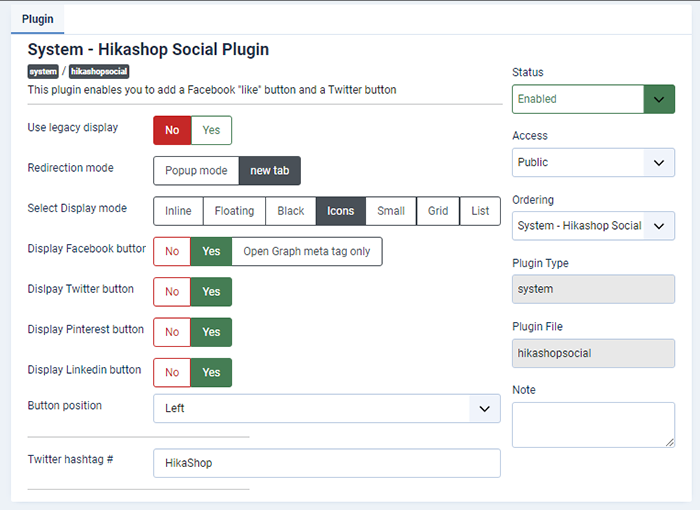This screenshot has height=510, width=700.
Task: Click the Ordering dropdown chevron arrow
Action: (659, 226)
